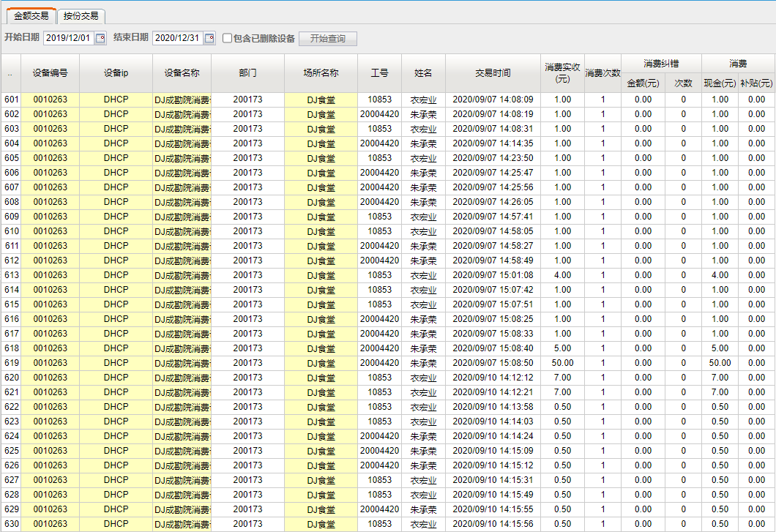Viewport: 776px width, 532px height.
Task: Switch to the 按份交易 tab
Action: (81, 16)
